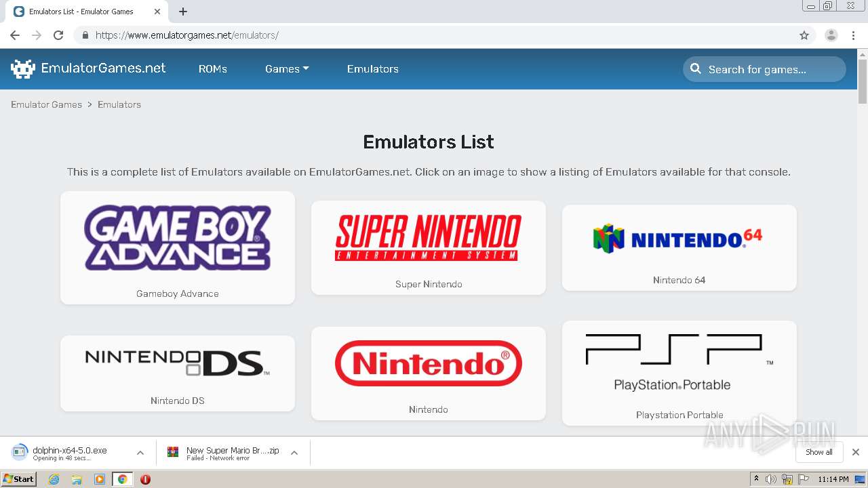Click the Chrome taskbar icon
Screen dimensions: 868x488
pyautogui.click(x=122, y=479)
